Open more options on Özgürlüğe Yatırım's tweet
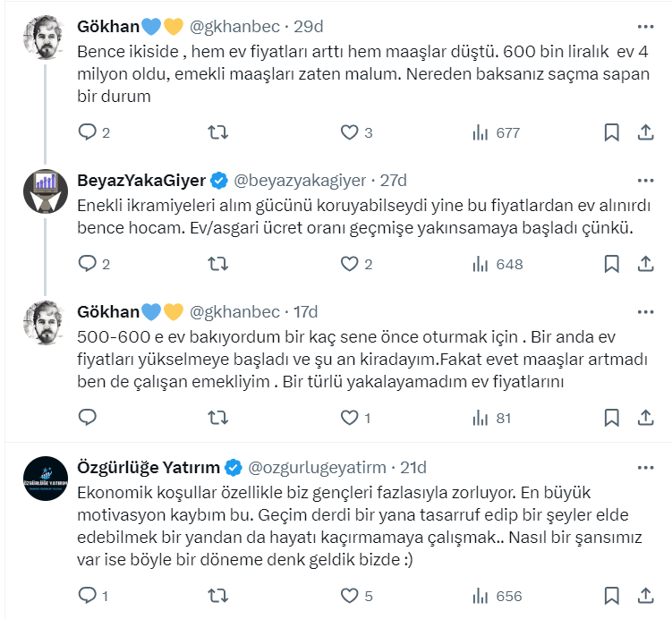The image size is (672, 619). tap(644, 467)
